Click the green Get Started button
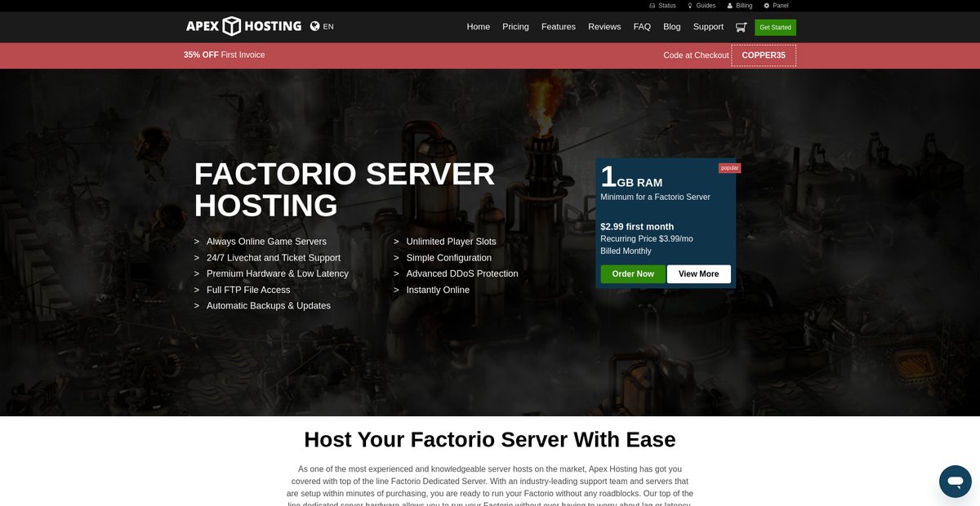980x506 pixels. click(x=775, y=27)
